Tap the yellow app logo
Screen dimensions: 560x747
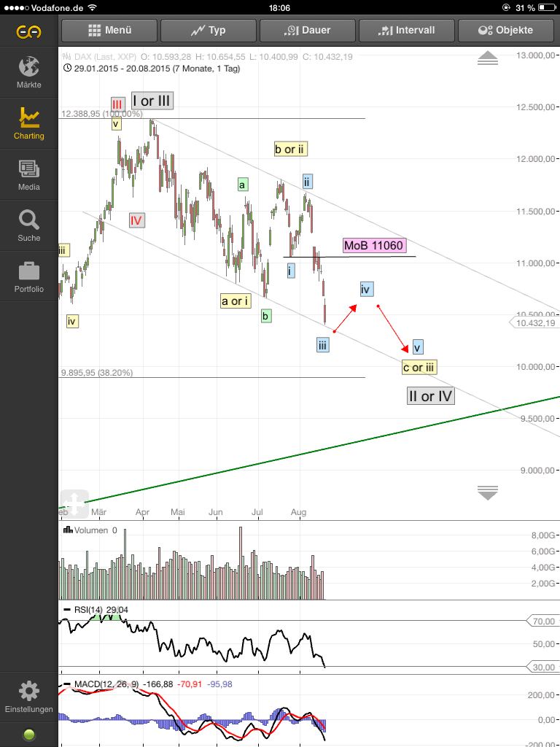(x=29, y=31)
